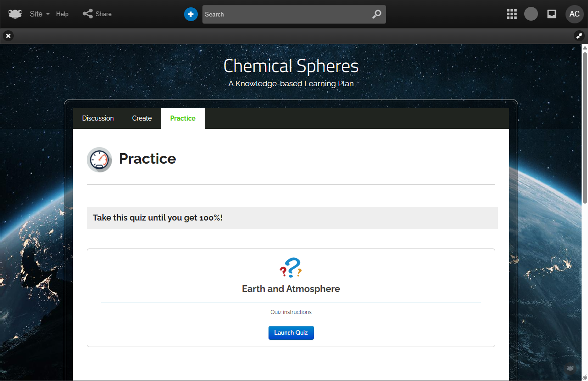Open the Site dropdown menu
Image resolution: width=588 pixels, height=381 pixels.
[39, 14]
